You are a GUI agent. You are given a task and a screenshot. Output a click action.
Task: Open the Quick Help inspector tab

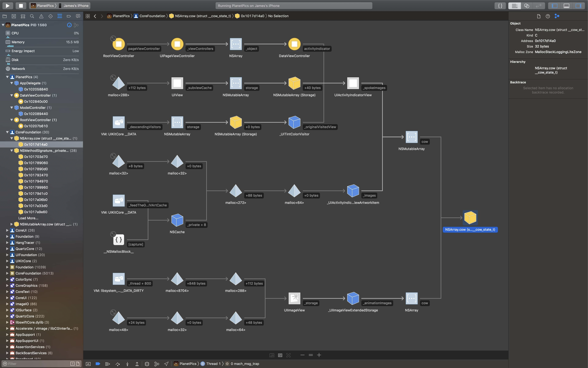pos(548,16)
